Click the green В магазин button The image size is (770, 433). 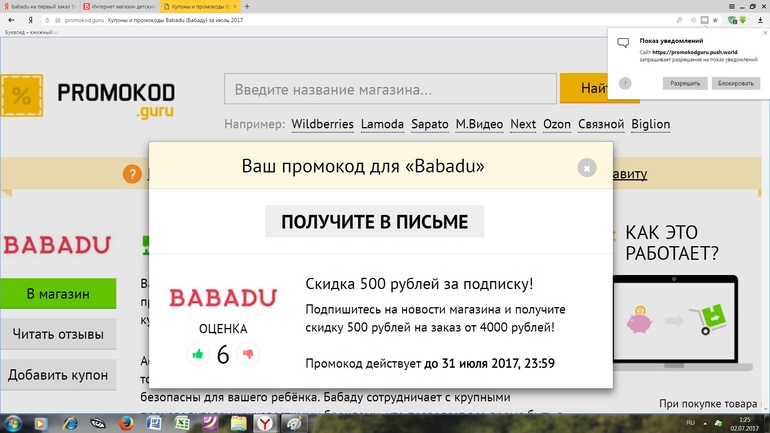tap(58, 294)
